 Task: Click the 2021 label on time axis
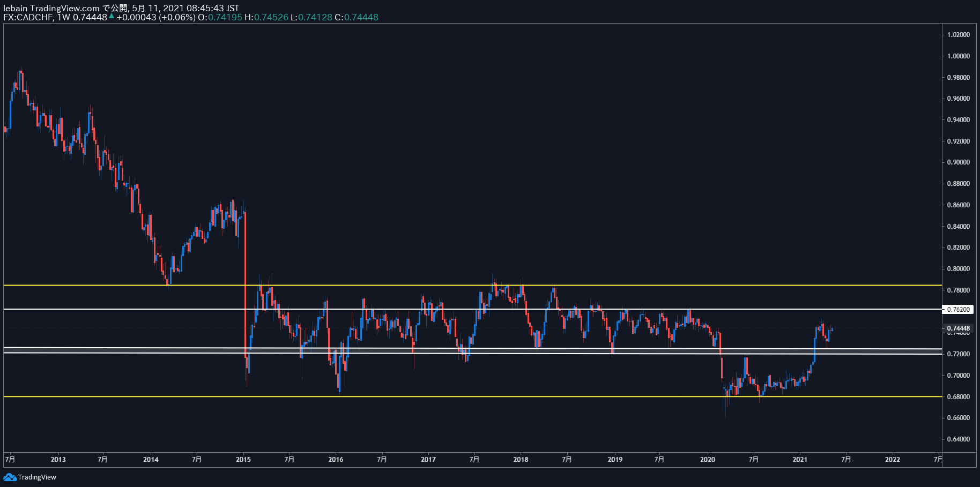coord(800,459)
